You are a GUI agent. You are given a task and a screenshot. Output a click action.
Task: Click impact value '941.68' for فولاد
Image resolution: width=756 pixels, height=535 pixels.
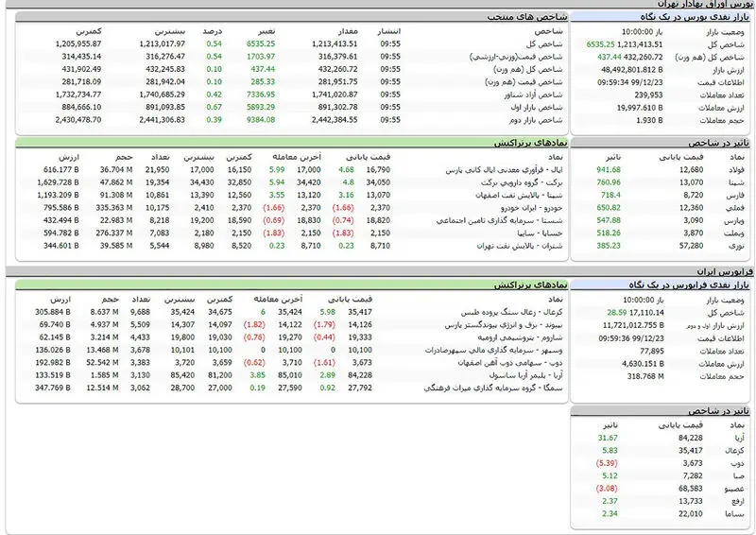pyautogui.click(x=609, y=170)
